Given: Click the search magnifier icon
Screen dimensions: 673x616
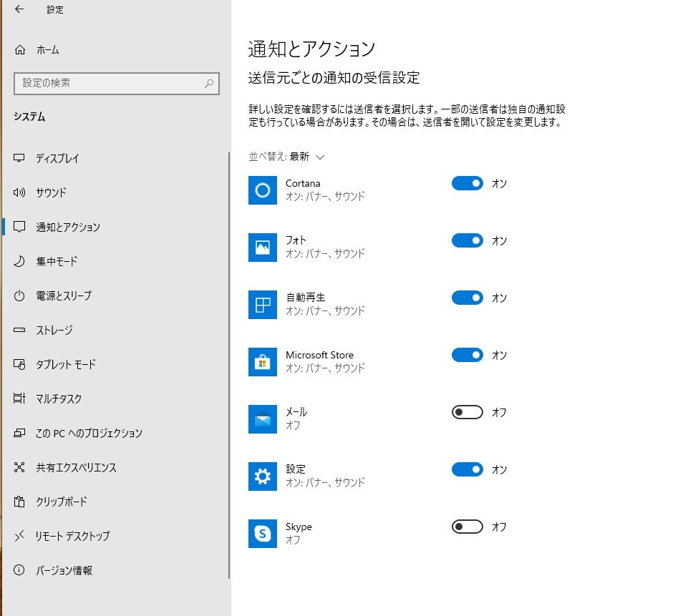Looking at the screenshot, I should tap(209, 83).
